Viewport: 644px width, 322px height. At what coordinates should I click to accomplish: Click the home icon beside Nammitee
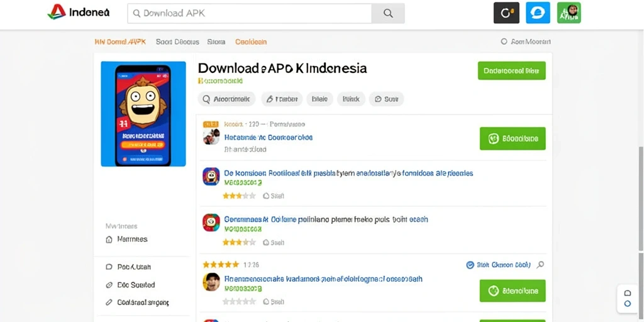(109, 240)
